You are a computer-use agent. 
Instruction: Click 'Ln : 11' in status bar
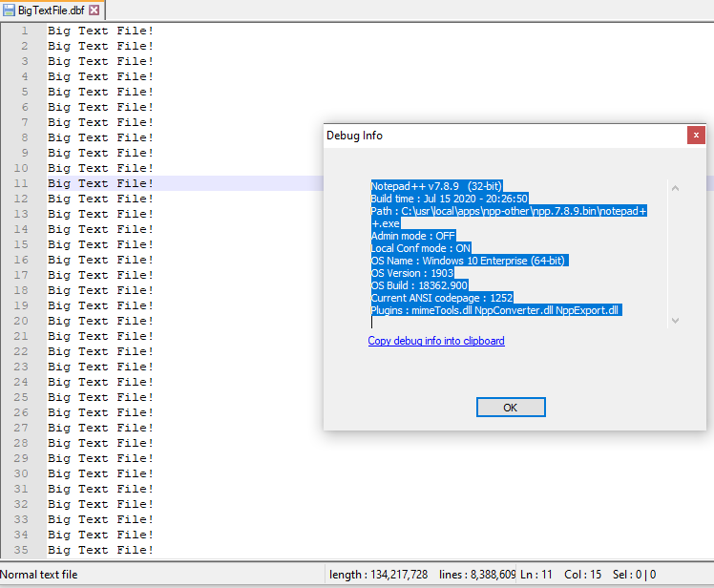535,575
